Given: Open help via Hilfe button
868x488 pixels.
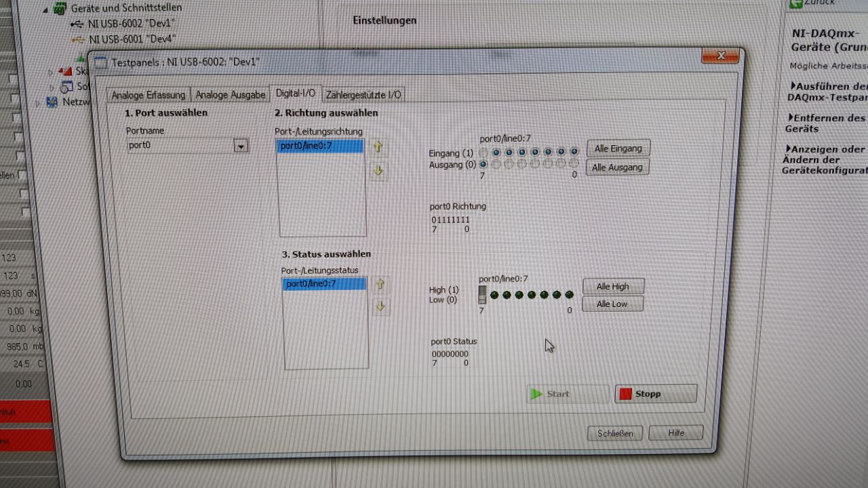Looking at the screenshot, I should (x=675, y=432).
